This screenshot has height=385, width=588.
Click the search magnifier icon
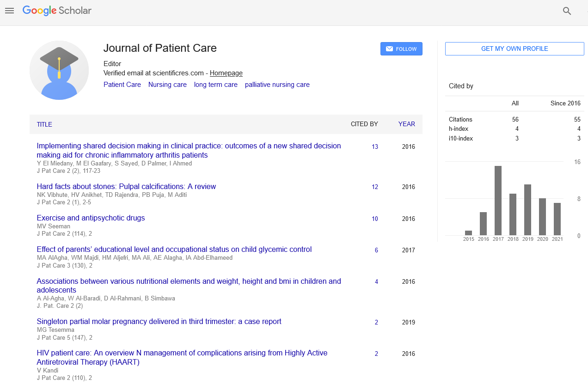[x=567, y=11]
